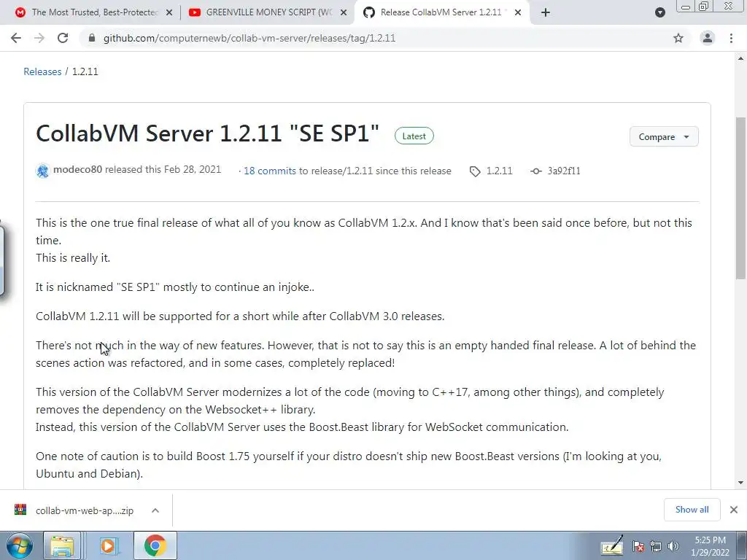Click the tab search dropdown circle
Screen dimensions: 747x560
659,12
